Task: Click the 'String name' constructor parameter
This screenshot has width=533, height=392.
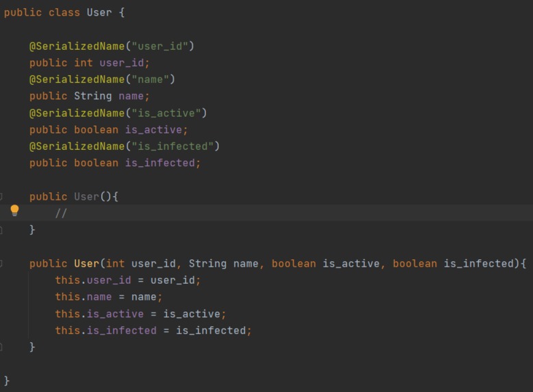Action: [x=224, y=263]
